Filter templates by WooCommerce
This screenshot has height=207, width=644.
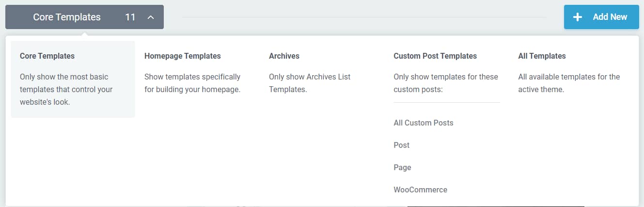point(421,190)
